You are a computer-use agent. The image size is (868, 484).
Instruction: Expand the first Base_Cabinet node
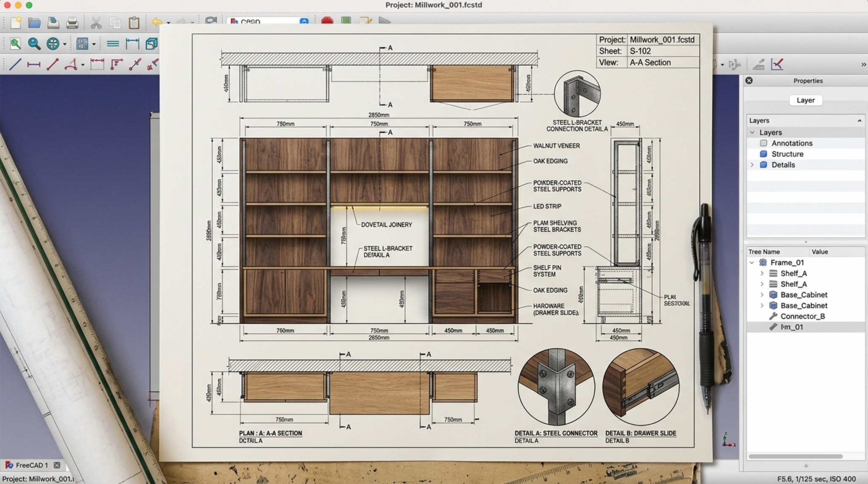762,295
